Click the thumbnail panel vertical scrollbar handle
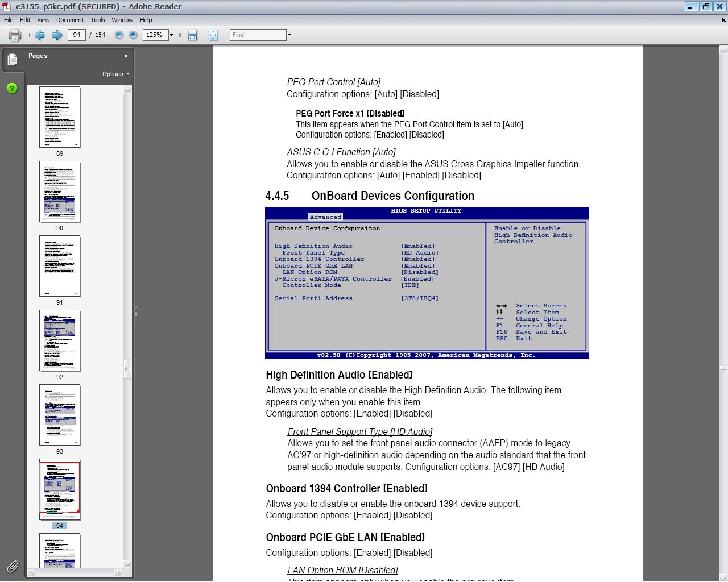The width and height of the screenshot is (728, 582). click(x=127, y=369)
